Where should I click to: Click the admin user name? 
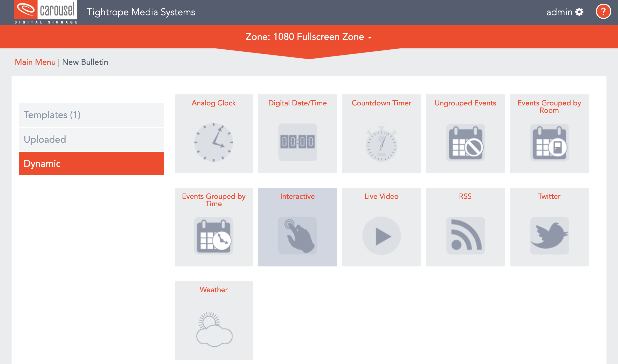coord(559,12)
